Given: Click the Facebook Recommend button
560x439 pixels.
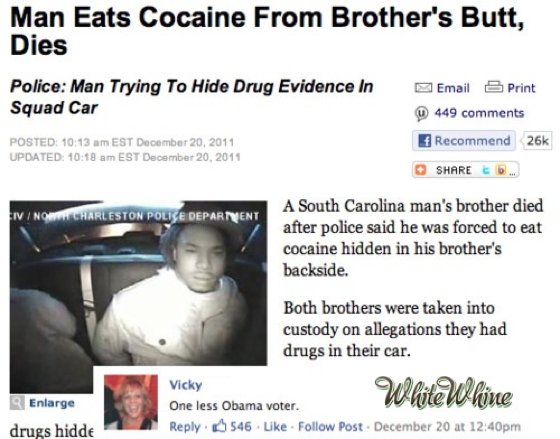Looking at the screenshot, I should click(464, 140).
